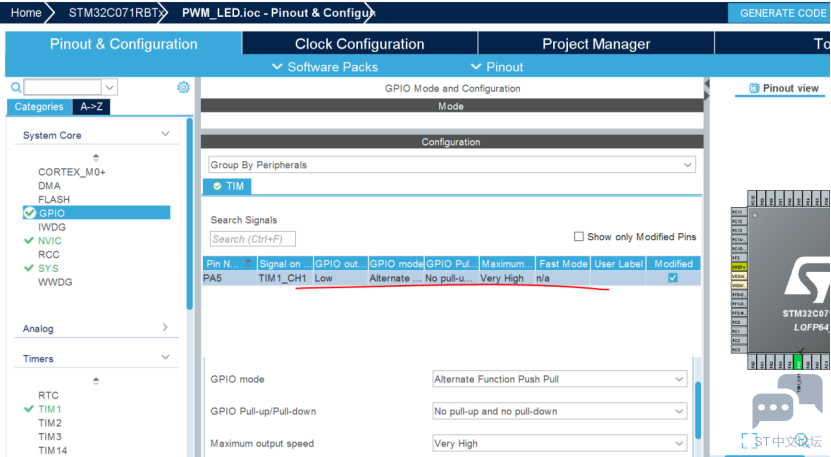Click the GENERATE CODE button
831x457 pixels.
point(779,13)
